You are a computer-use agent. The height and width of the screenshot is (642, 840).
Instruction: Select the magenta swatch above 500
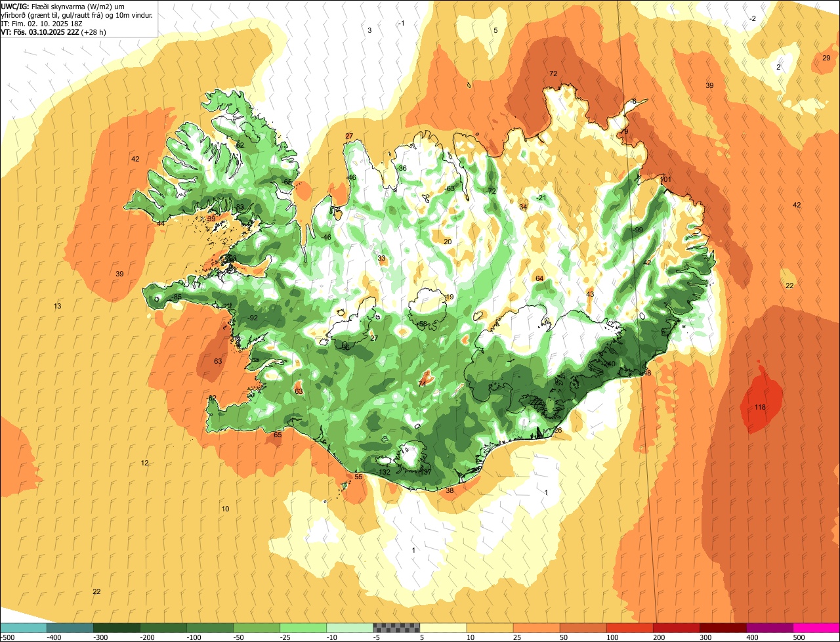[x=816, y=628]
